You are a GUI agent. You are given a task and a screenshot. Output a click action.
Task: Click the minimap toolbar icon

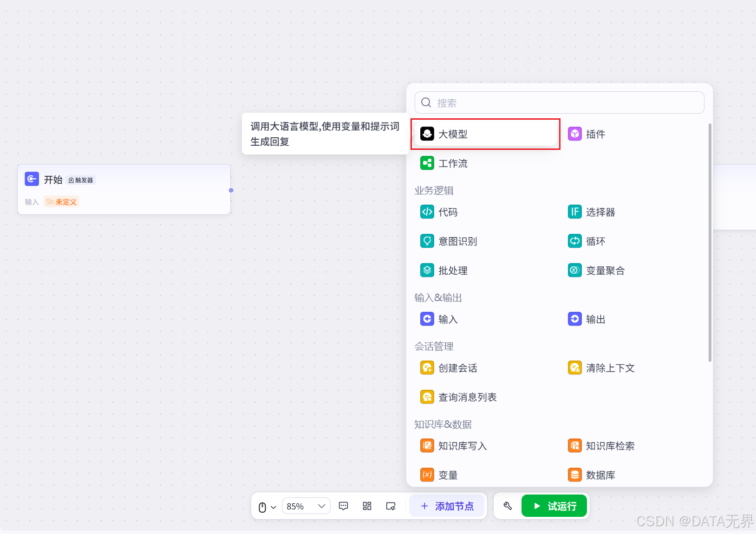pyautogui.click(x=391, y=506)
